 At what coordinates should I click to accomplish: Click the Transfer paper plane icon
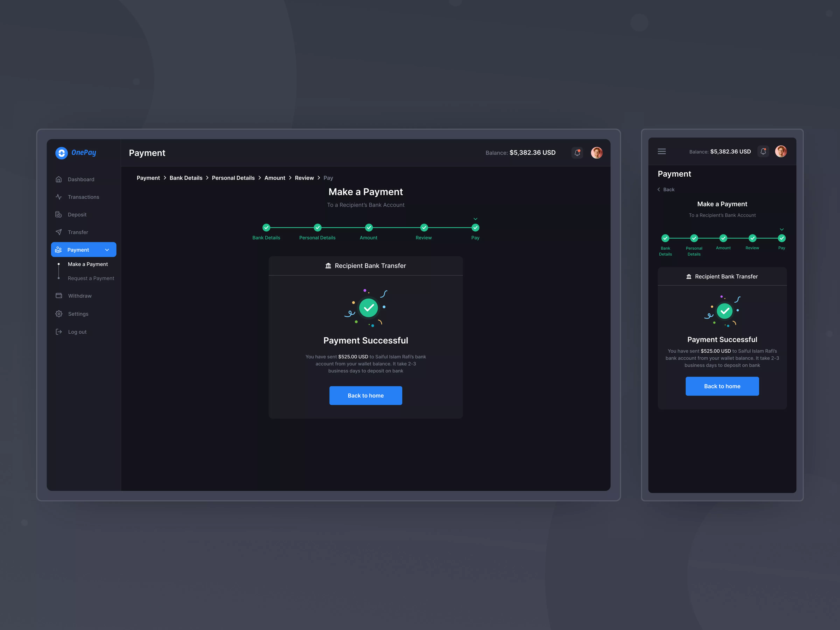pos(58,232)
